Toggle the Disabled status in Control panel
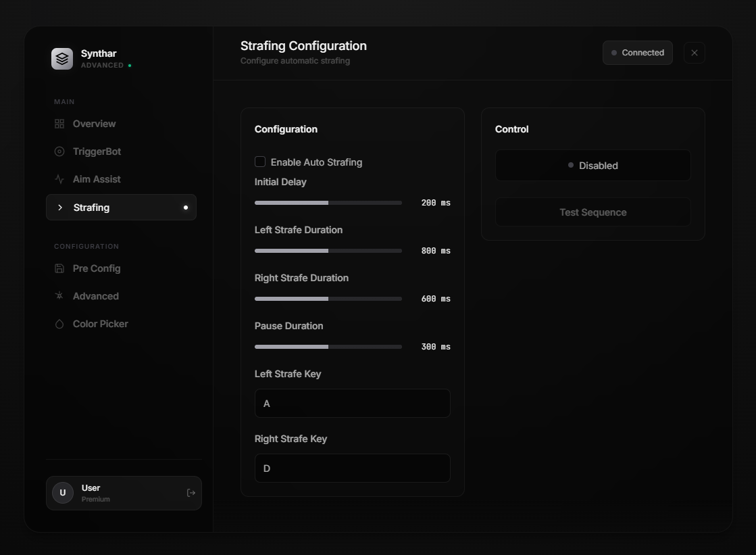Image resolution: width=756 pixels, height=555 pixels. coord(593,165)
